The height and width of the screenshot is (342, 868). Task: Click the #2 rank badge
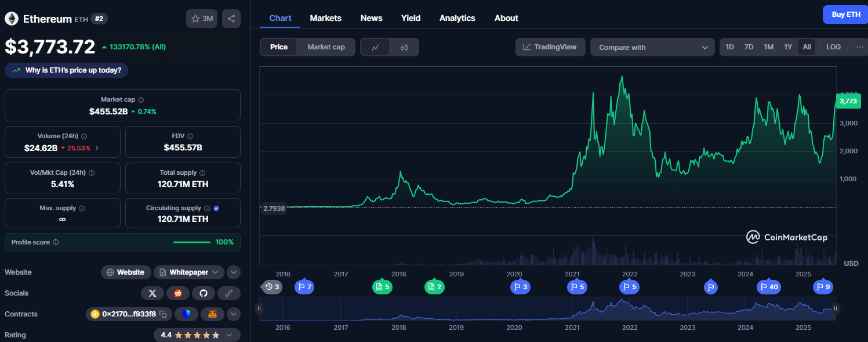click(99, 19)
